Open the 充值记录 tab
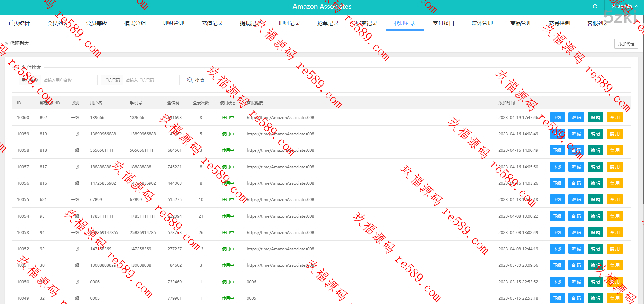This screenshot has width=644, height=304. pos(212,23)
